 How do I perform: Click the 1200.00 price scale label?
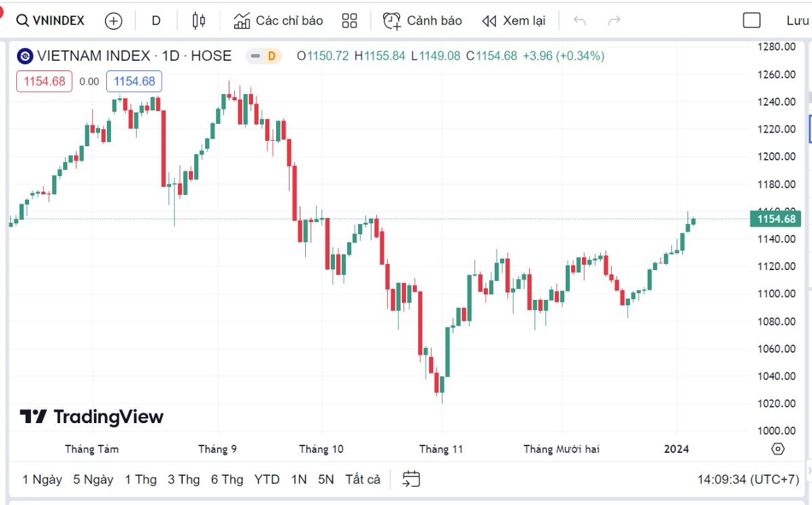pyautogui.click(x=776, y=156)
